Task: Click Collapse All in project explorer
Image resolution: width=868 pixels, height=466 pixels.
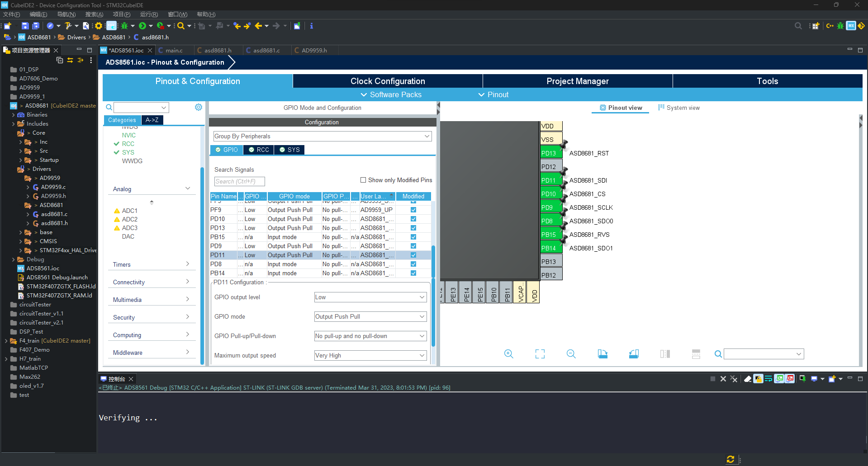Action: coord(60,60)
